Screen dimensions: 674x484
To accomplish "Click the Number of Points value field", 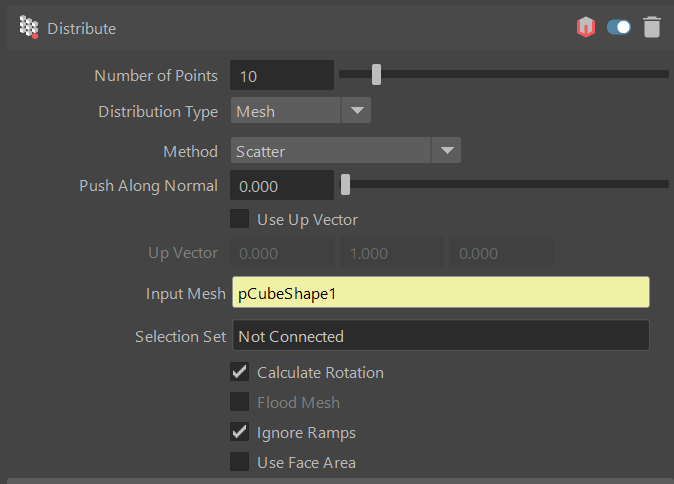I will pyautogui.click(x=281, y=75).
